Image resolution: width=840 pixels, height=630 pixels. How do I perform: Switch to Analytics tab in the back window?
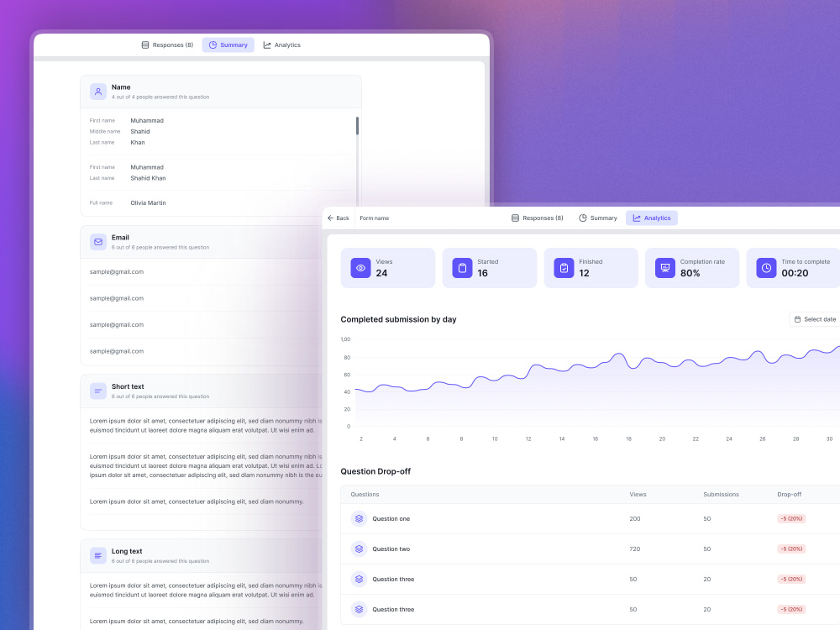click(x=281, y=45)
